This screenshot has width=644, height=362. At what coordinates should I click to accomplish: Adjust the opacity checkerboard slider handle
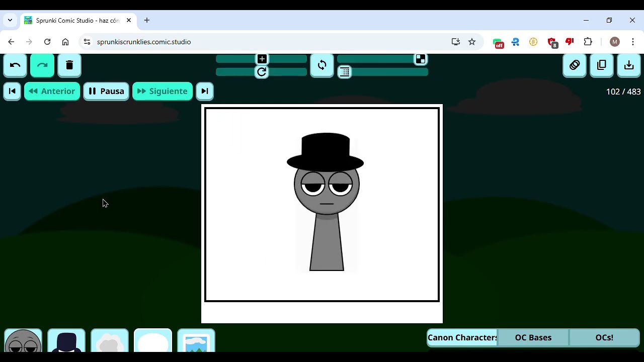[x=421, y=59]
